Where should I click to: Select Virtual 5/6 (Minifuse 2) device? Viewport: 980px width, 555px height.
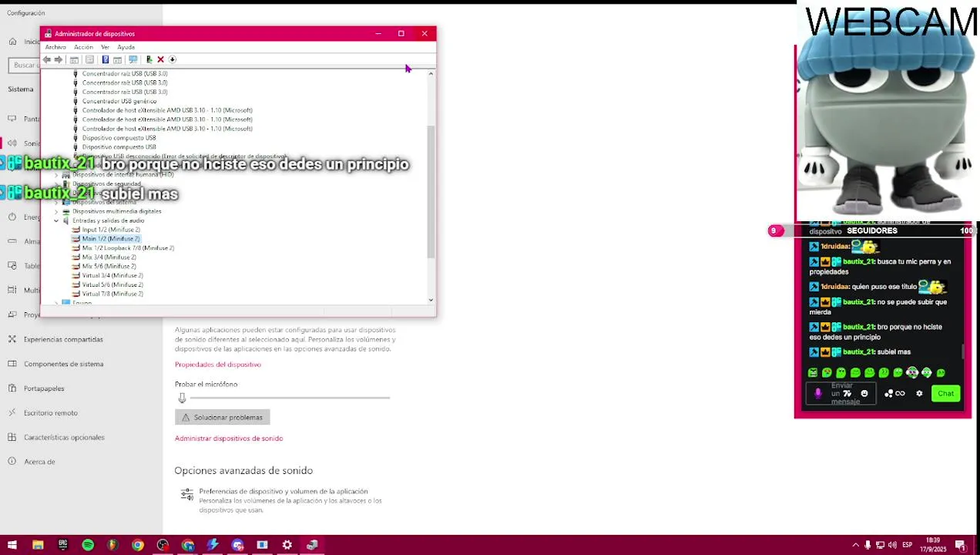click(112, 285)
